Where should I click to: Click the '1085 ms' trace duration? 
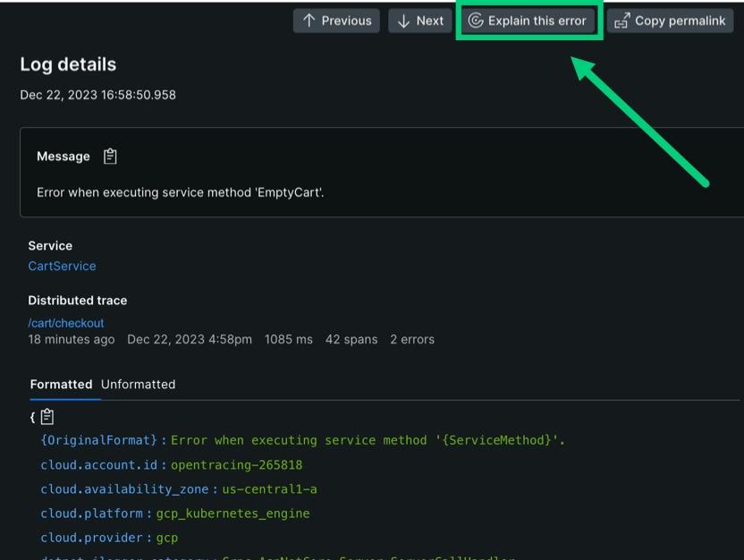pyautogui.click(x=289, y=339)
